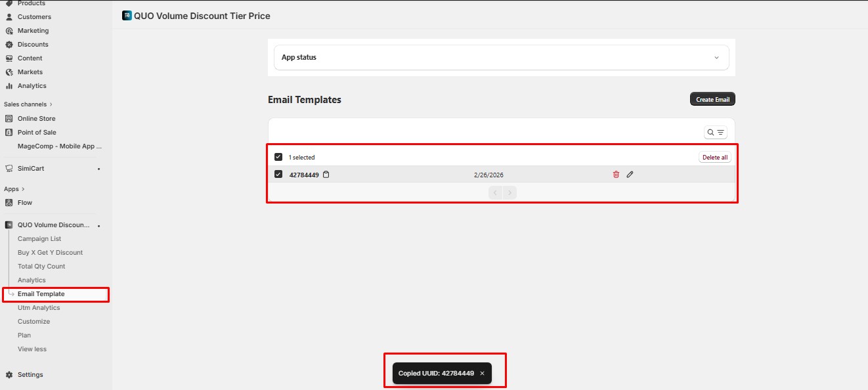Viewport: 868px width, 390px height.
Task: Click the Flow app icon
Action: pyautogui.click(x=9, y=203)
